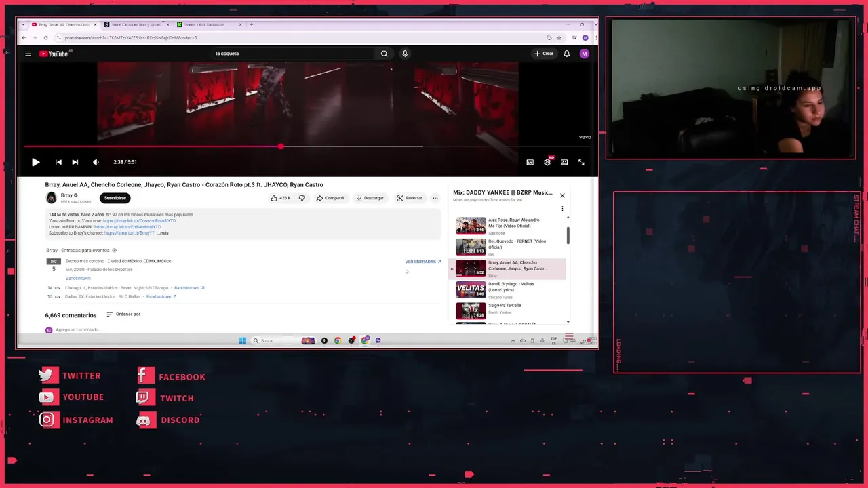The image size is (868, 488).
Task: Open the browser tab search dropdown
Action: click(x=24, y=25)
